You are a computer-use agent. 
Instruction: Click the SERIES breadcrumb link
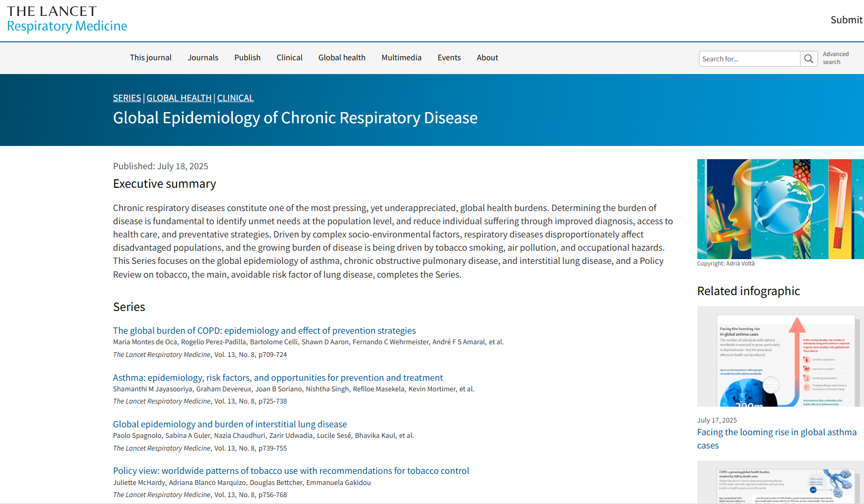point(127,98)
